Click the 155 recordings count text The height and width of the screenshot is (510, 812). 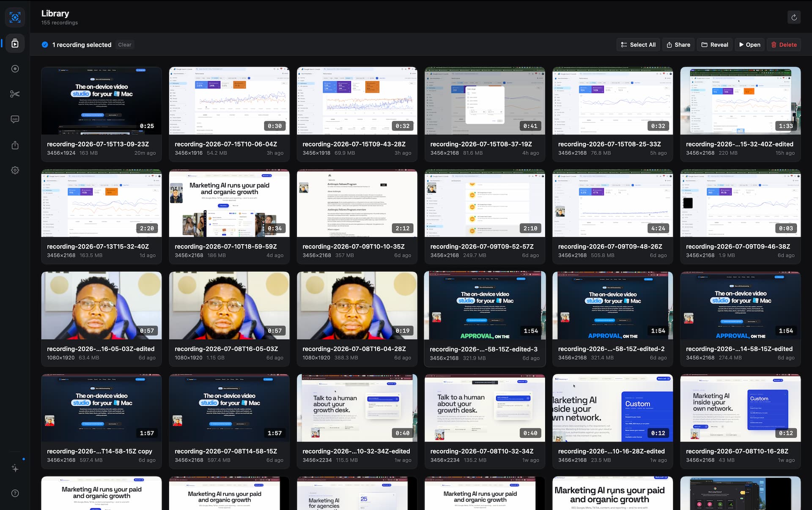[60, 23]
